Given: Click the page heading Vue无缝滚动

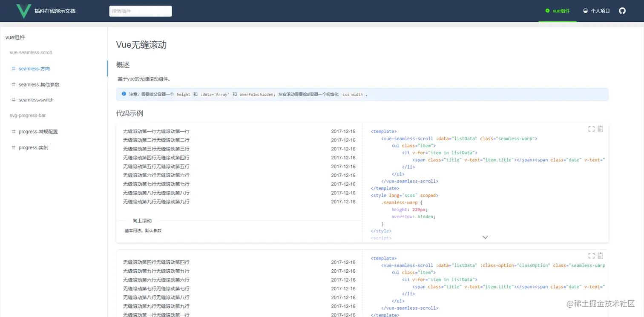Looking at the screenshot, I should click(x=141, y=45).
